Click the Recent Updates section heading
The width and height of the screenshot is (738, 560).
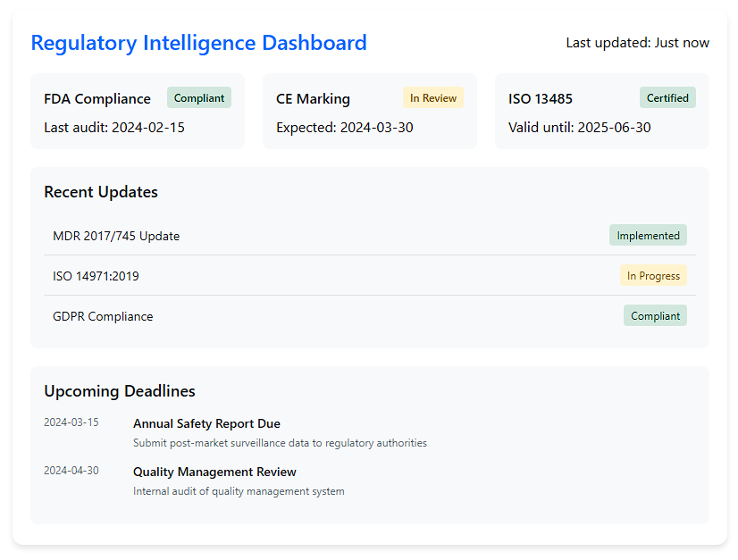101,192
